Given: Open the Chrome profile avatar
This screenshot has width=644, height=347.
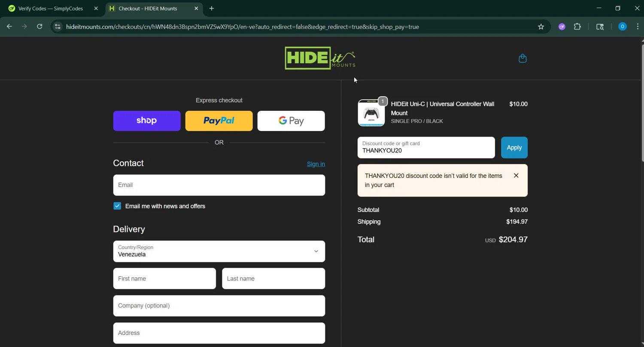Looking at the screenshot, I should [x=622, y=27].
